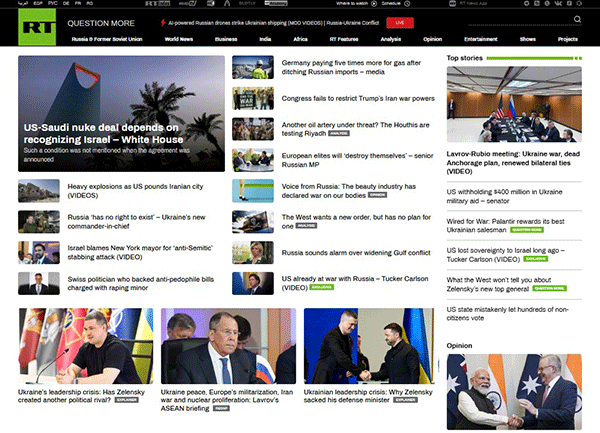Switch to the РУС language edition
The image size is (600, 433).
pyautogui.click(x=53, y=3)
